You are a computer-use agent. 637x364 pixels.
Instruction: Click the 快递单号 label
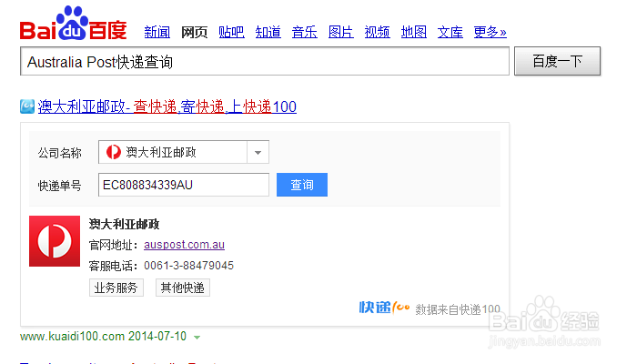click(x=60, y=186)
